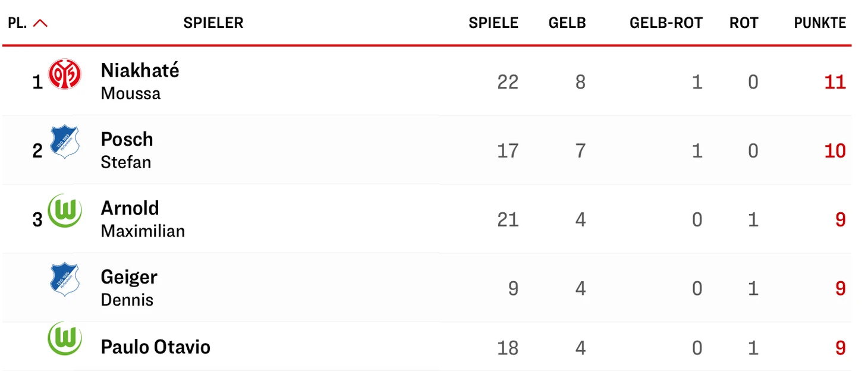Sort the table by the SPIELE column
Image resolution: width=868 pixels, height=371 pixels.
tap(493, 23)
